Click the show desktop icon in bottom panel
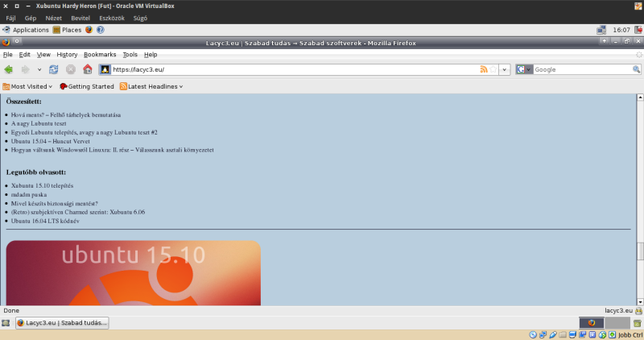This screenshot has width=644, height=340. (6, 323)
